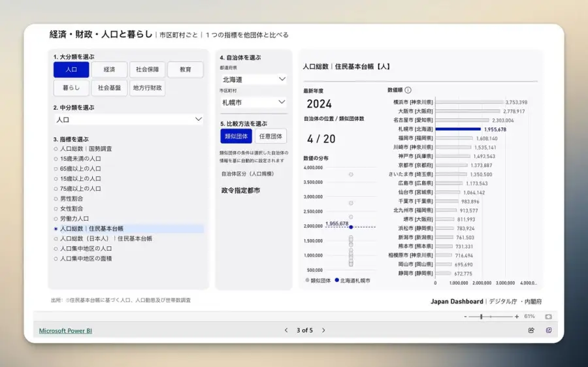Image resolution: width=588 pixels, height=367 pixels.
Task: Go to previous page arrow
Action: (286, 330)
